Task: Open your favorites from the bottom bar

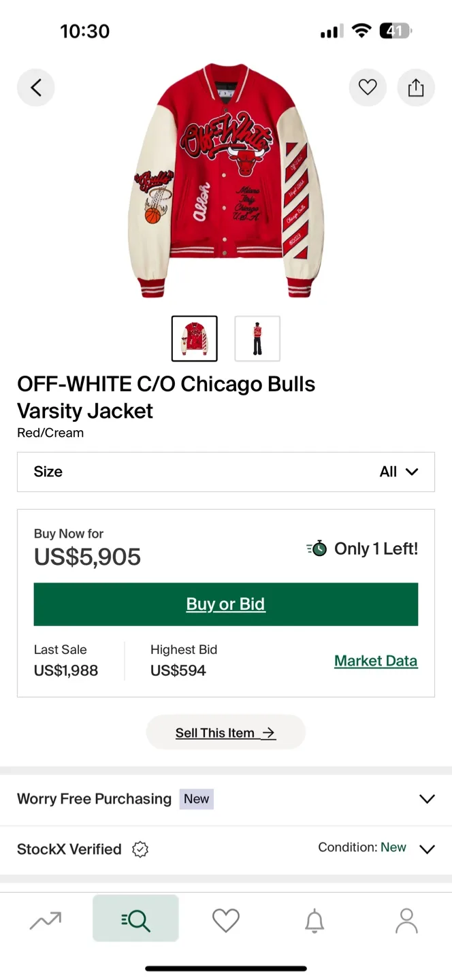Action: (225, 918)
